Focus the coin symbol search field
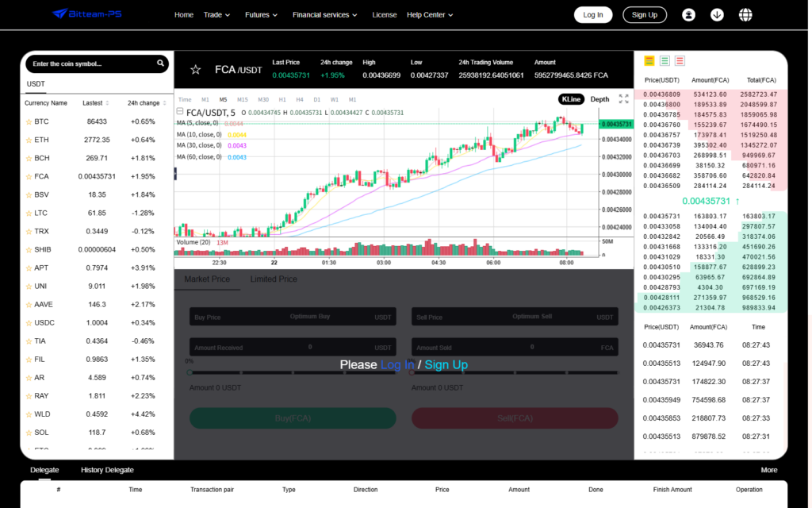The image size is (812, 508). [x=97, y=63]
